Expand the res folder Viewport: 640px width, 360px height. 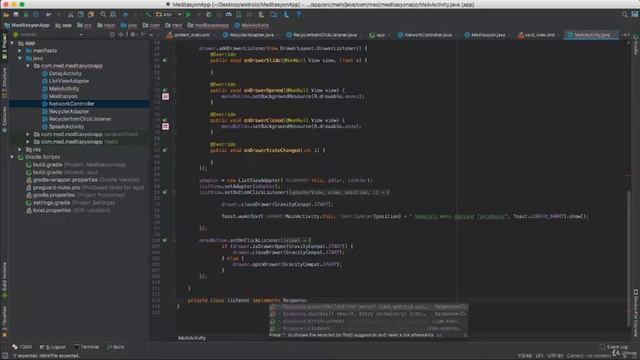pos(20,149)
